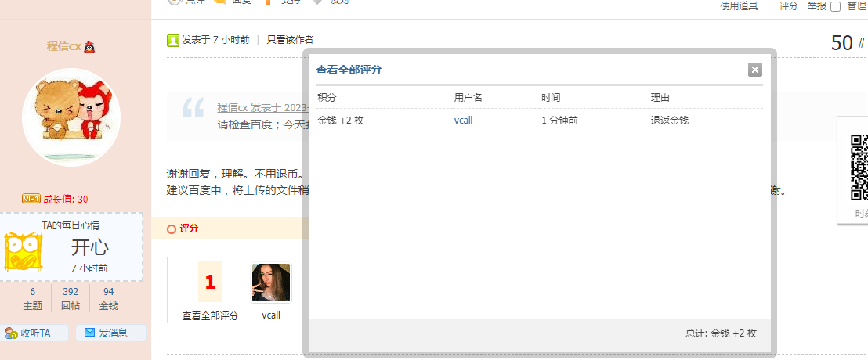Click the quote mark icon in quoted post
Screen dimensions: 868x360
[193, 107]
